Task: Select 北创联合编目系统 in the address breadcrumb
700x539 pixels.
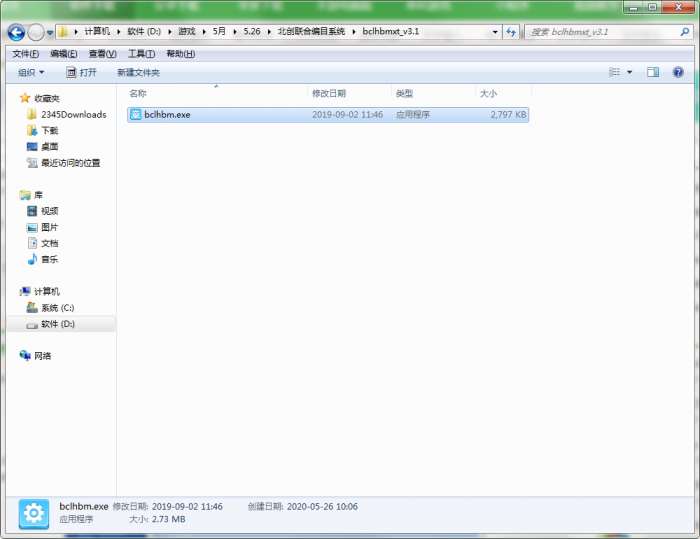Action: point(311,31)
